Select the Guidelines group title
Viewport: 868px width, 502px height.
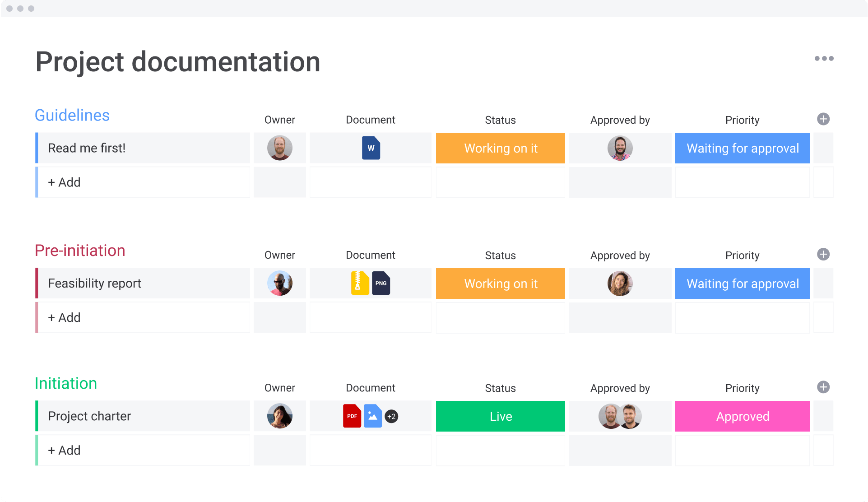(72, 115)
